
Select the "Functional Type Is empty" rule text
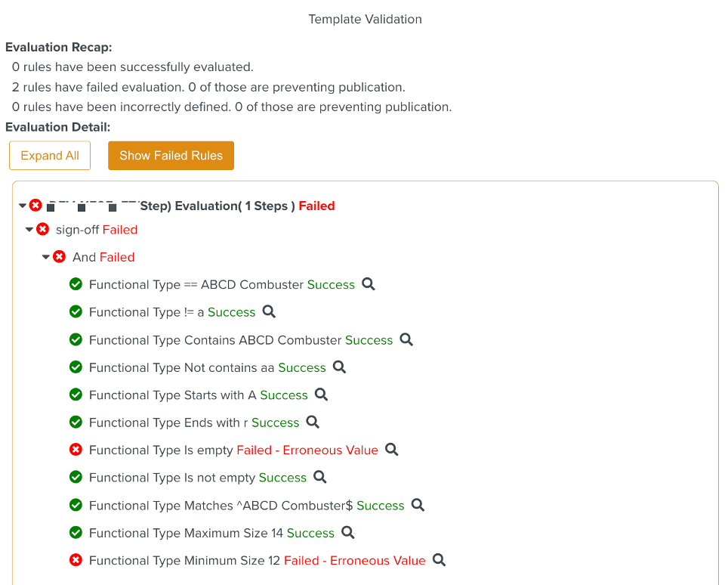click(x=161, y=450)
